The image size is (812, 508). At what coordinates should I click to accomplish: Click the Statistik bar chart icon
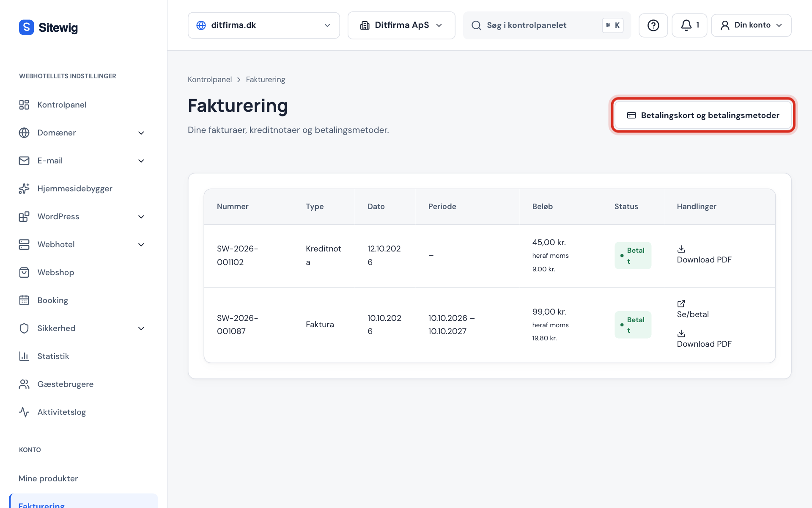click(24, 356)
